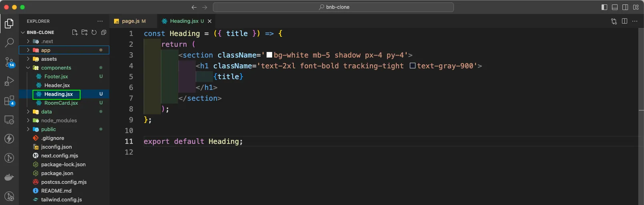Open the Remote Explorer view
The height and width of the screenshot is (205, 644).
pos(9,119)
